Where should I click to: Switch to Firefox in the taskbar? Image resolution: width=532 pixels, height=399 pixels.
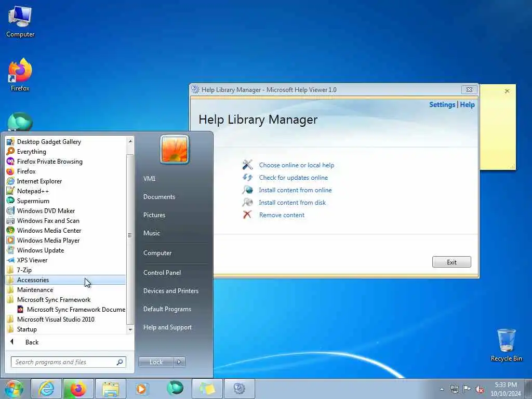(x=78, y=389)
